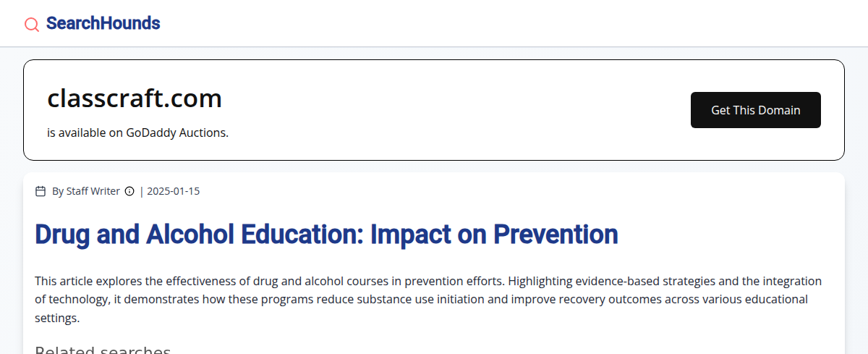Click the Related searches heading

click(x=103, y=350)
